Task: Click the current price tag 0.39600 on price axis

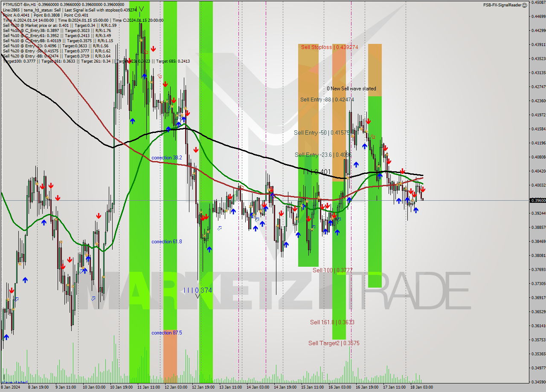Action: pyautogui.click(x=537, y=200)
